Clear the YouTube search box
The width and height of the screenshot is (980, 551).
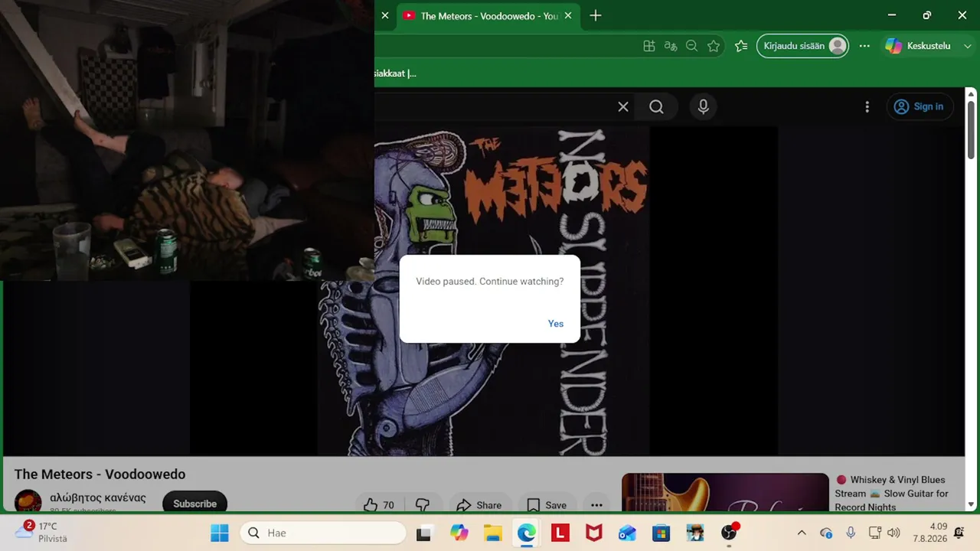(x=623, y=107)
